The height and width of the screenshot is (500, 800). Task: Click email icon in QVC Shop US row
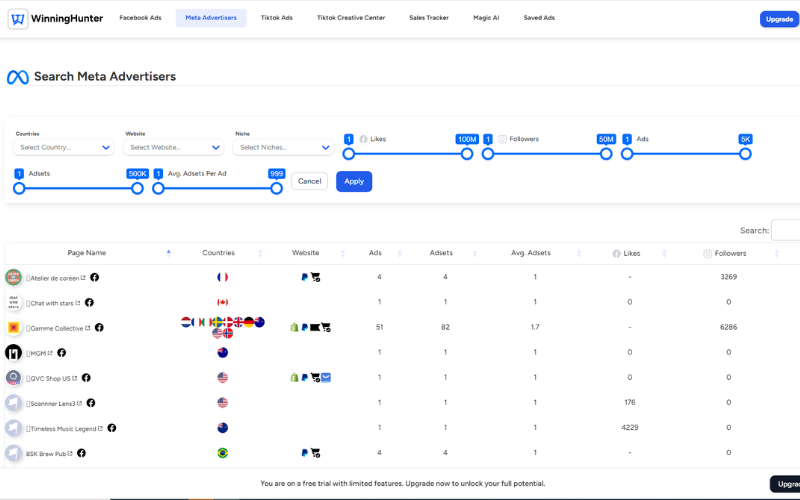(326, 378)
